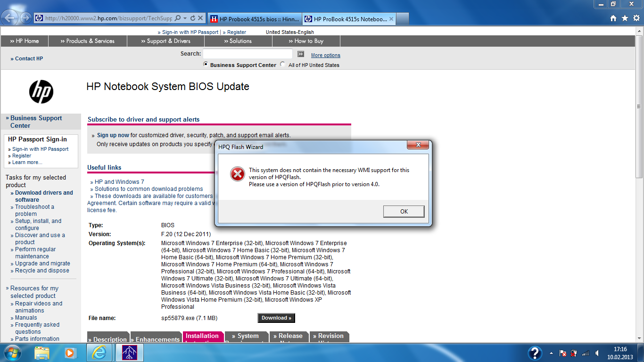This screenshot has height=362, width=644.
Task: Open Solutions to common download problems link
Action: [x=149, y=189]
